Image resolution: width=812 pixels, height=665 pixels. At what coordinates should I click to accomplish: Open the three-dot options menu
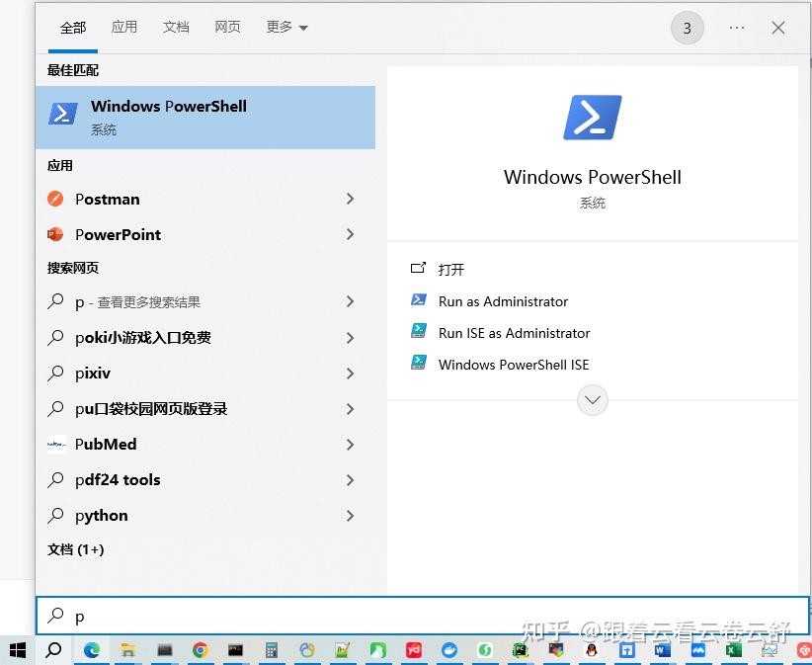click(x=736, y=28)
